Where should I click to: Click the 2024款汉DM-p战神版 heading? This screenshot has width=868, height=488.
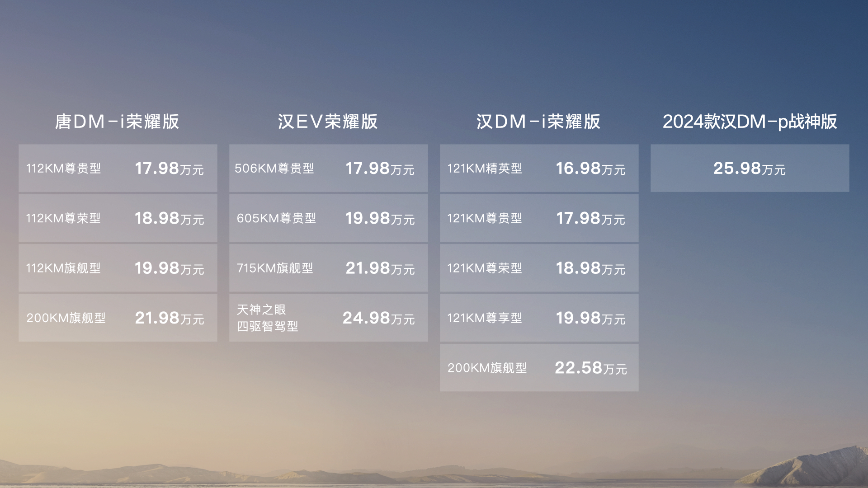pyautogui.click(x=750, y=122)
